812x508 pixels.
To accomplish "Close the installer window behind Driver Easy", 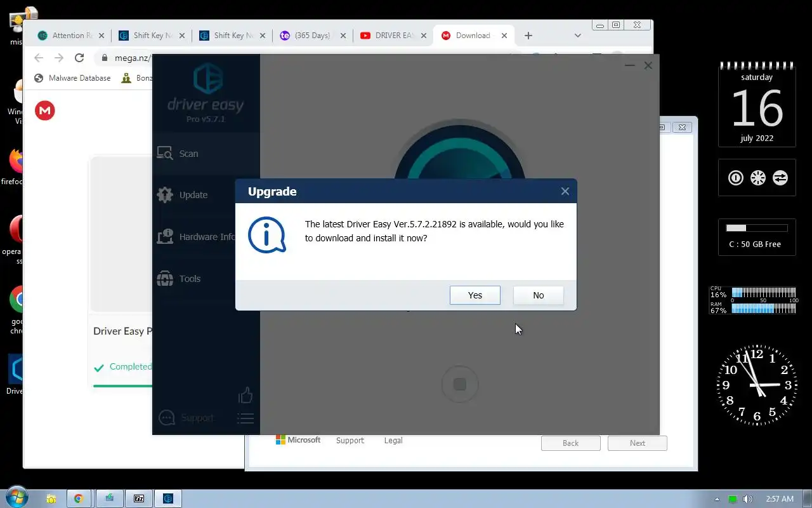I will point(682,127).
